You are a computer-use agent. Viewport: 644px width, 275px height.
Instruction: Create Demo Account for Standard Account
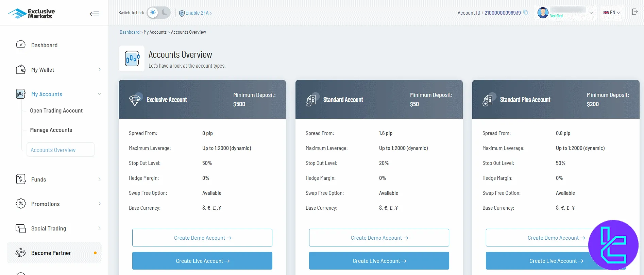click(x=379, y=238)
